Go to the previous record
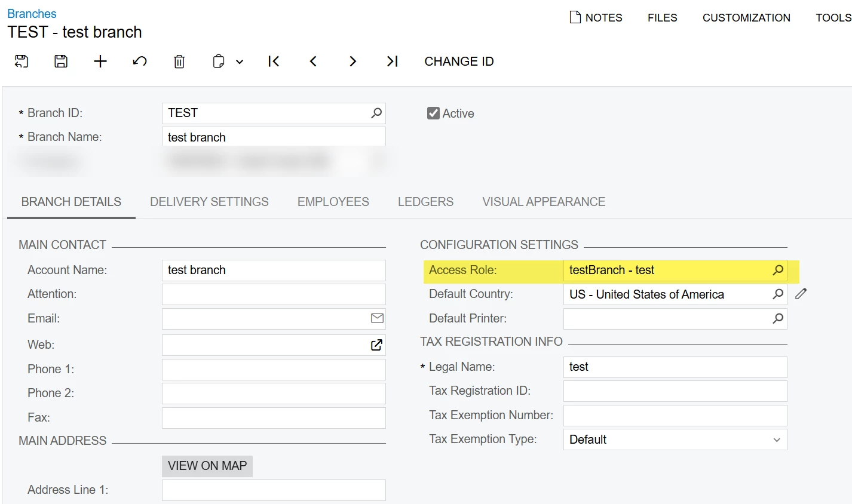 coord(313,61)
